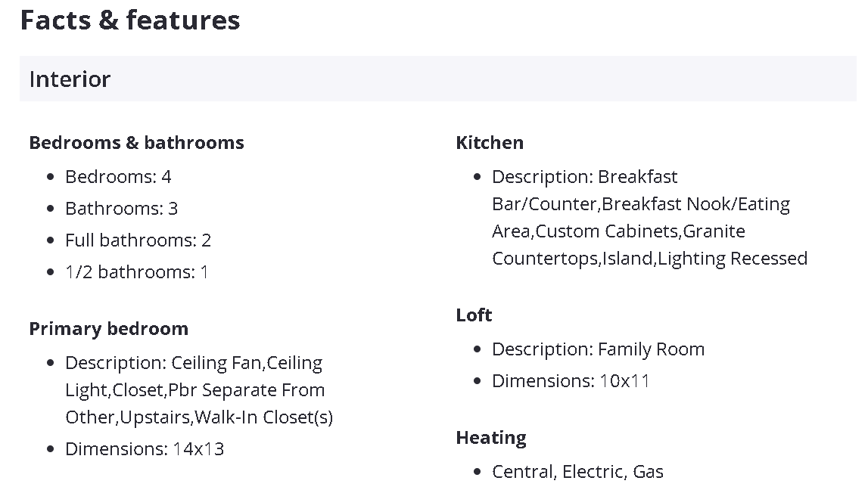
Task: Click the Facts & features heading
Action: 130,20
